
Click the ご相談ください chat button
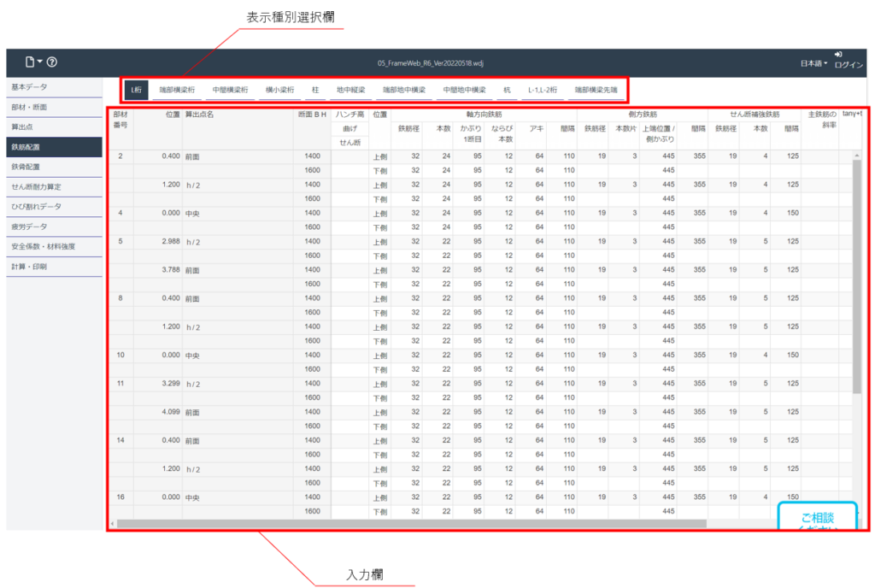pos(818,516)
